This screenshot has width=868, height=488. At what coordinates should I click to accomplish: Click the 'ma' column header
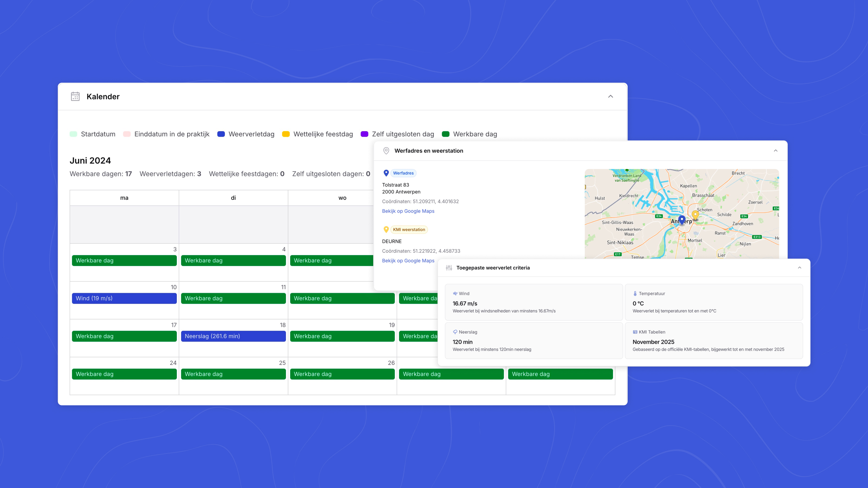(x=124, y=198)
